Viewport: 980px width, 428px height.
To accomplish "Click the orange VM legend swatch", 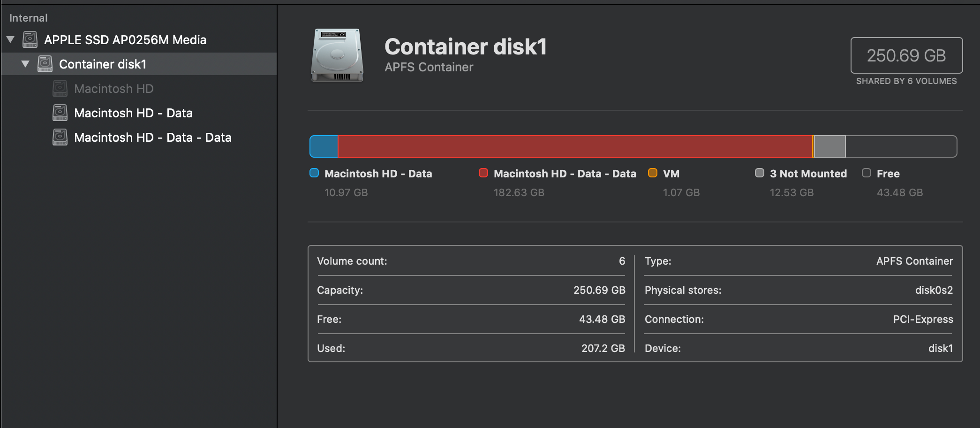I will point(652,173).
